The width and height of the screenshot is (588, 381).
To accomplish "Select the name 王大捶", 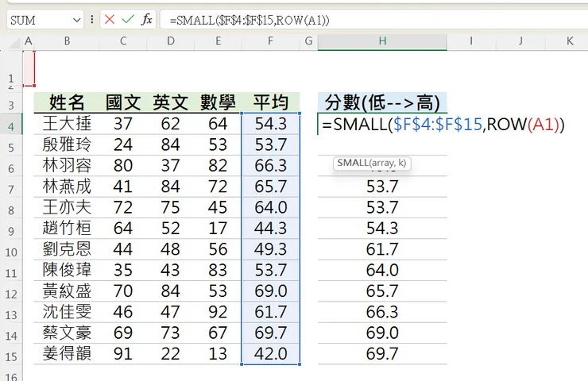I will 67,124.
